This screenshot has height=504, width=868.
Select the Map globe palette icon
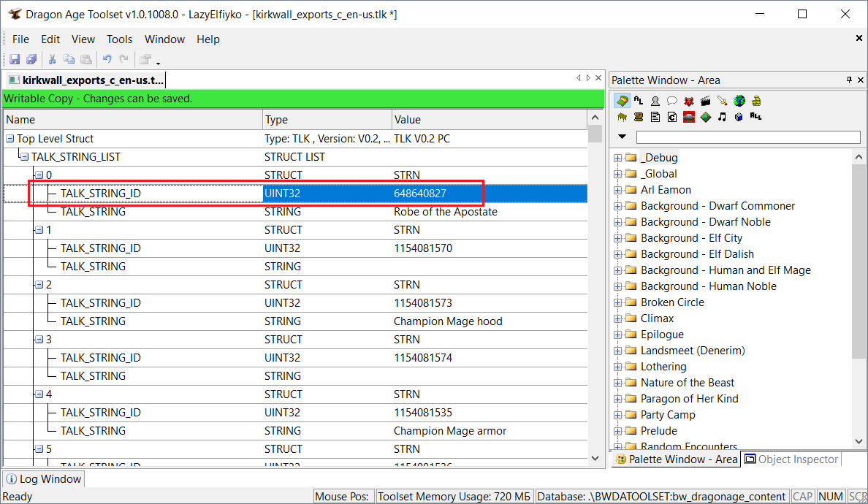739,101
